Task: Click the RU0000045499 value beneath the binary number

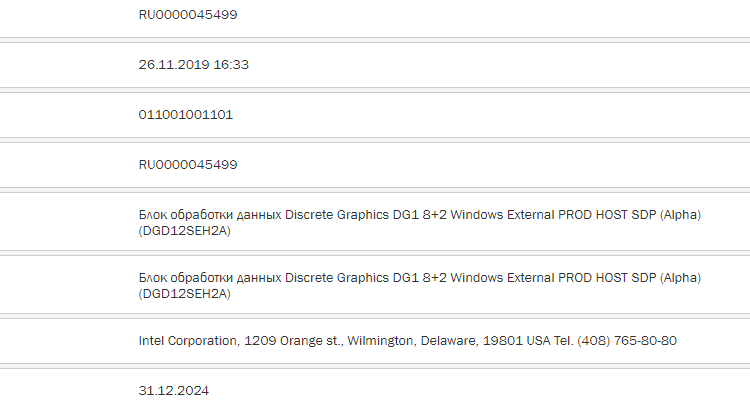Action: (x=187, y=164)
